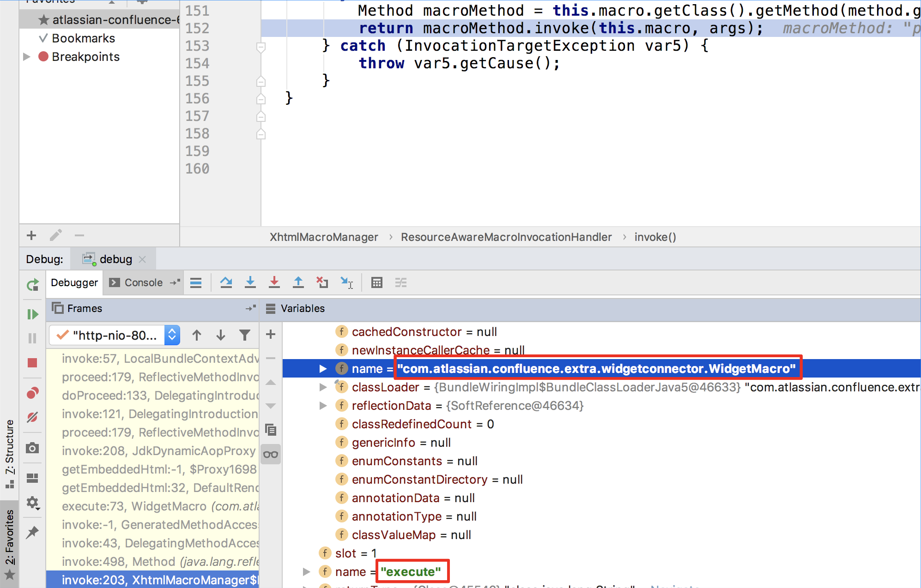Click the Step Into icon
This screenshot has height=588, width=921.
[250, 282]
